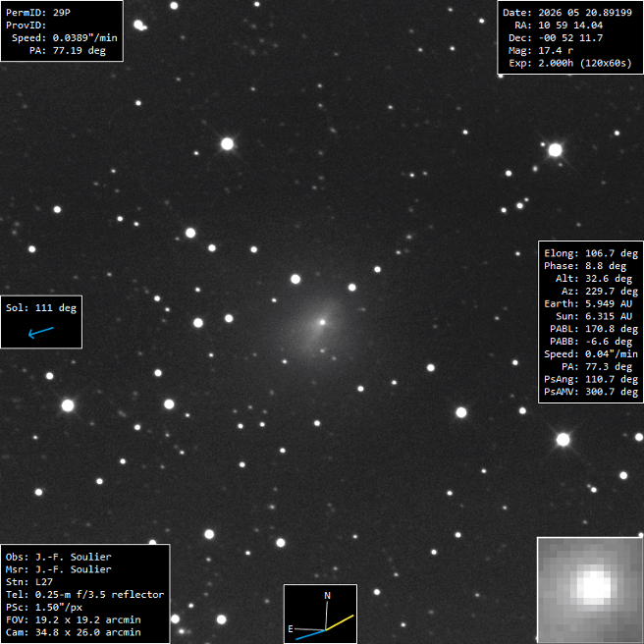The image size is (644, 644).
Task: Click the yellow line in the compass
Action: pos(340,622)
